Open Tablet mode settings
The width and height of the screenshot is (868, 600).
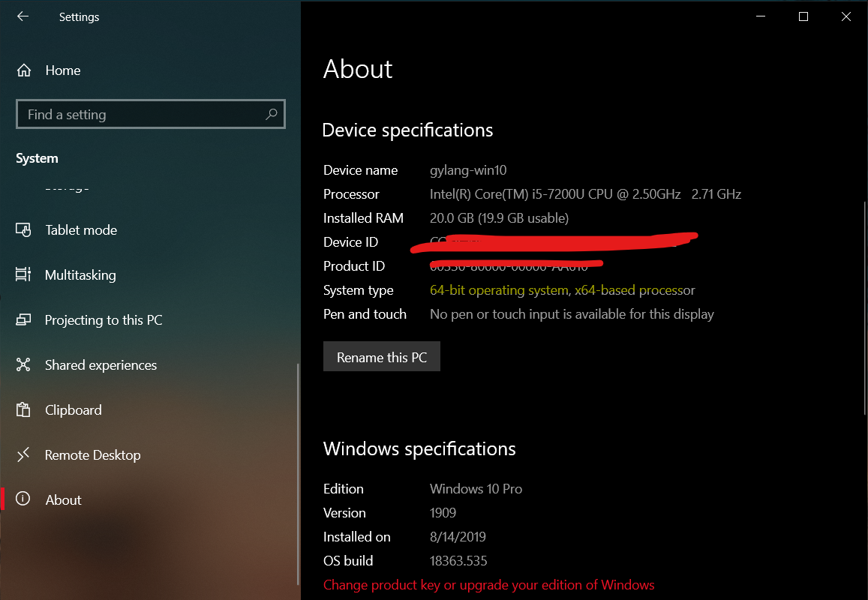tap(151, 229)
